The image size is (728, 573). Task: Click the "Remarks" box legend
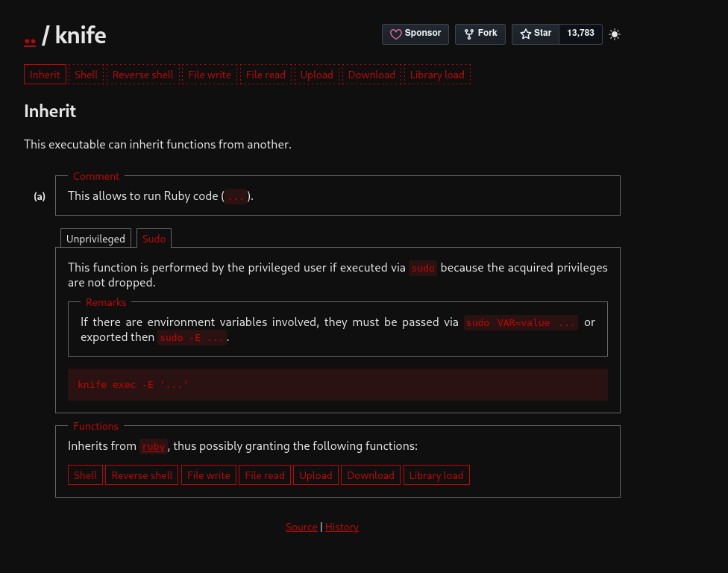tap(106, 302)
